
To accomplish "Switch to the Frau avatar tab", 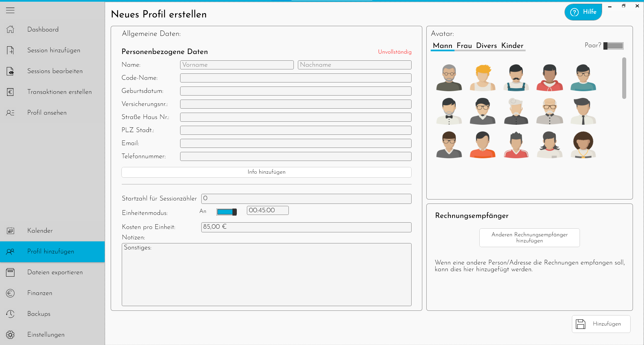I will (464, 46).
